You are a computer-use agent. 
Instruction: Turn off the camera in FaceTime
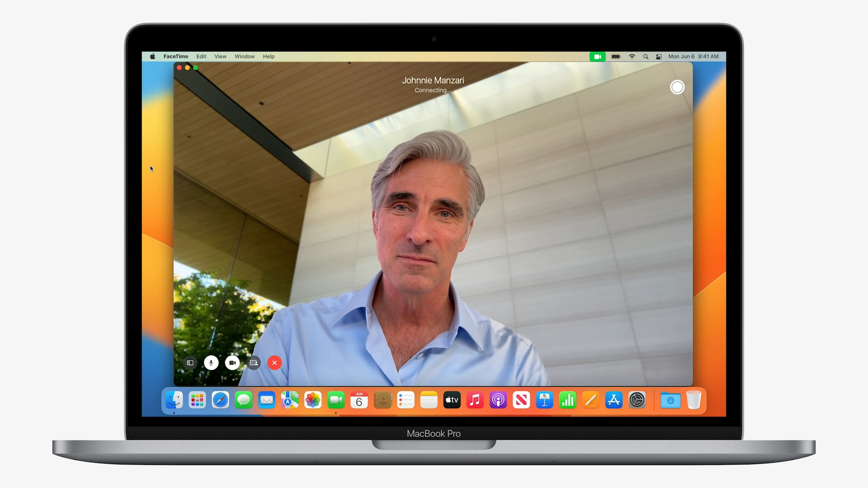click(232, 363)
